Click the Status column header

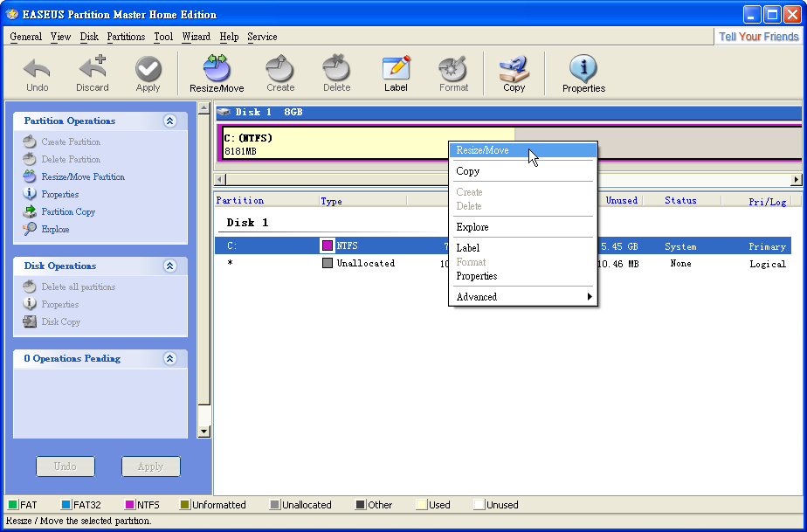681,200
